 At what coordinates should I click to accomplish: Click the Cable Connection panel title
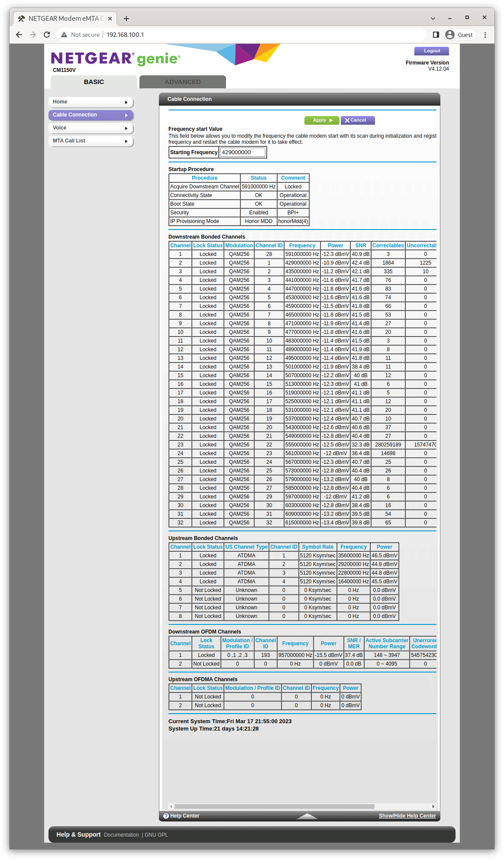pos(190,99)
